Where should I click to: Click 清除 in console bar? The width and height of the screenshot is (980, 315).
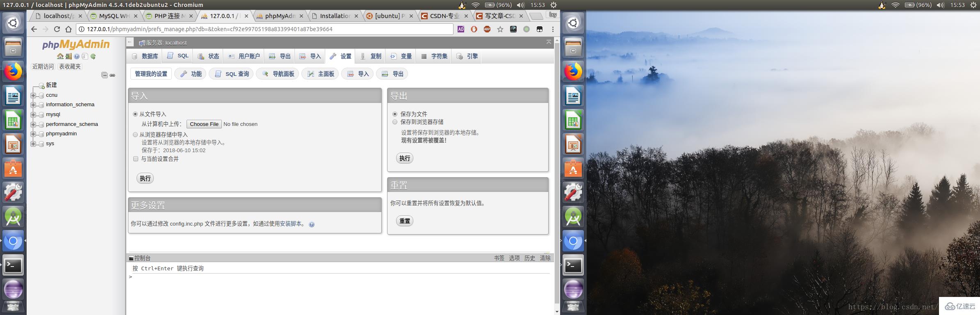pyautogui.click(x=545, y=258)
